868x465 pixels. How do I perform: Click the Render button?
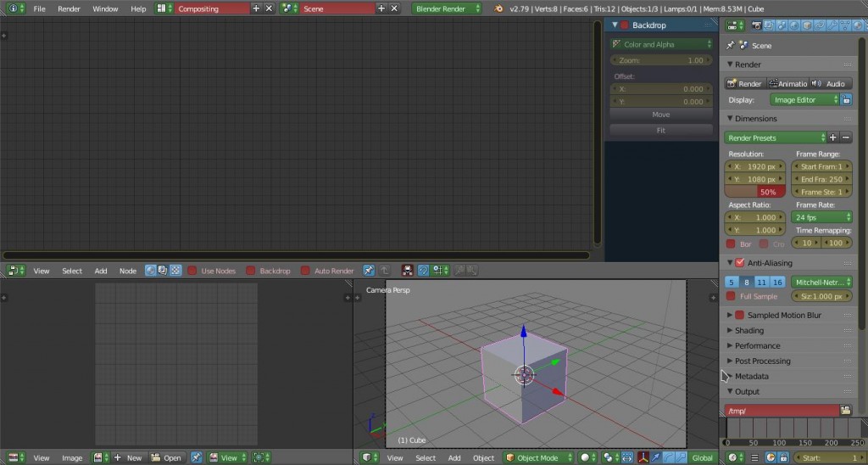[745, 83]
